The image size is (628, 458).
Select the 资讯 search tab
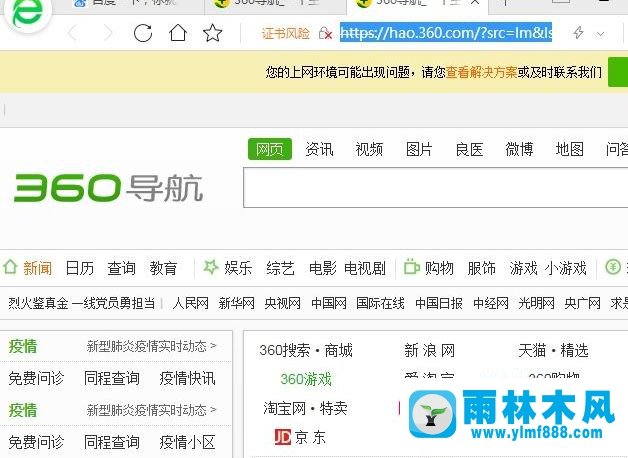[x=319, y=149]
